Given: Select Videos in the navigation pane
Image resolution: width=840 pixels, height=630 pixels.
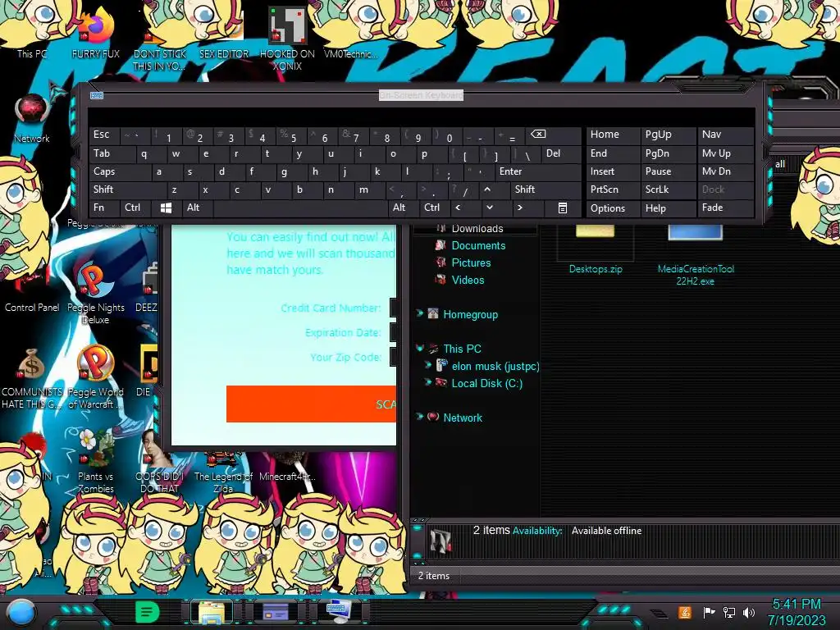Looking at the screenshot, I should tap(468, 280).
